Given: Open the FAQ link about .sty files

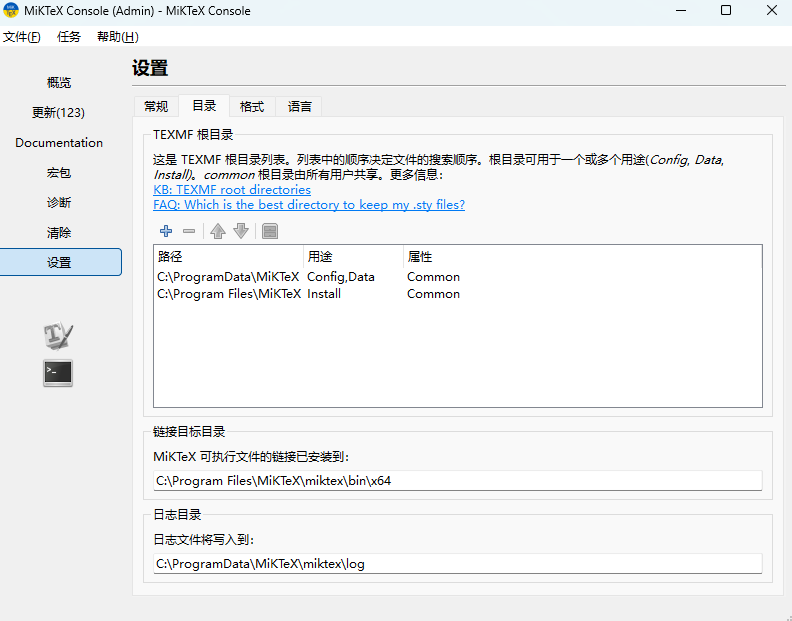Looking at the screenshot, I should click(309, 204).
